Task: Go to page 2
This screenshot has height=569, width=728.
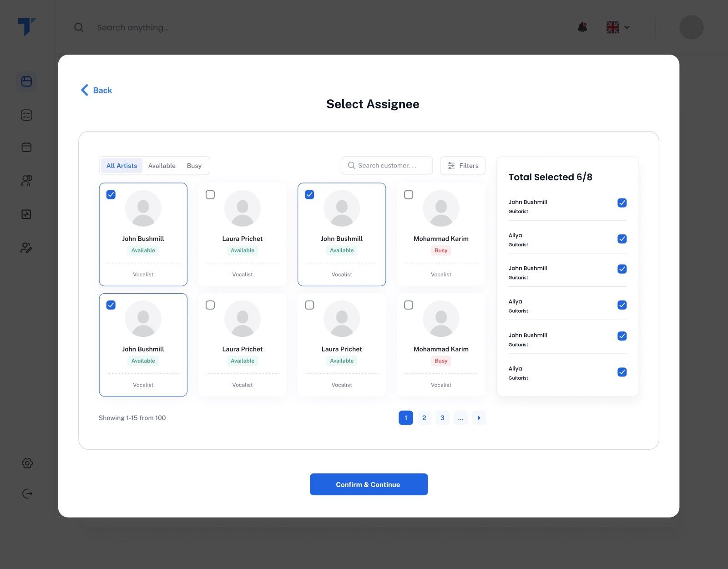Action: (x=424, y=418)
